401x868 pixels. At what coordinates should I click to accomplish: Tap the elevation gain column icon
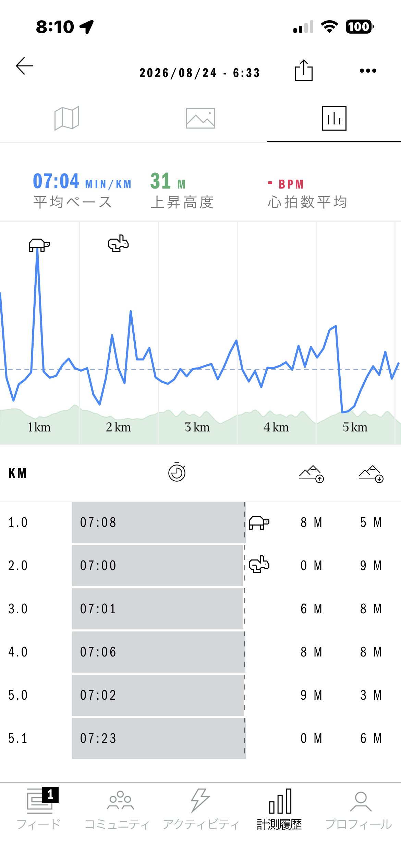click(x=312, y=474)
